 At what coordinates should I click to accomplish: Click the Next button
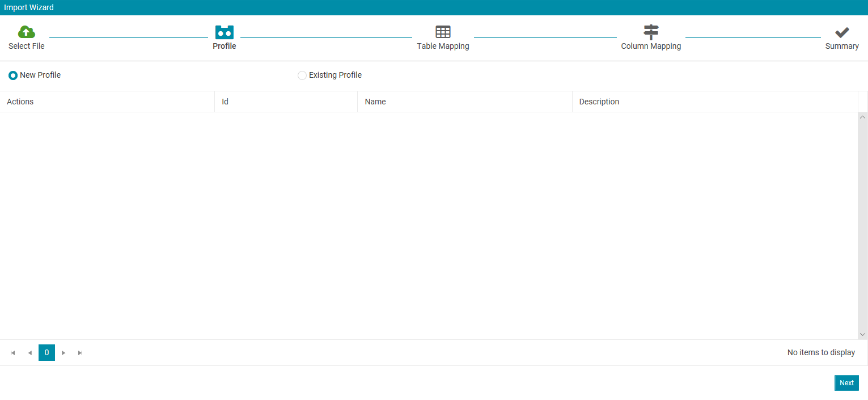(846, 383)
